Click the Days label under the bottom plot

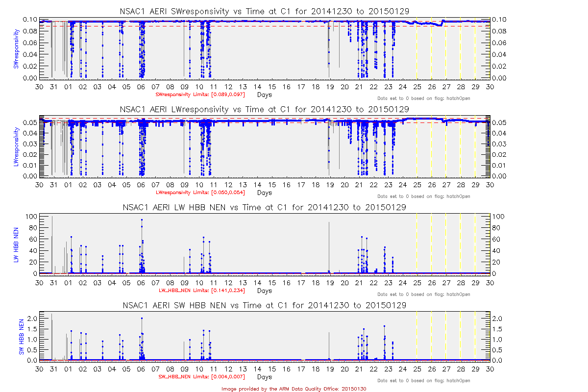click(x=265, y=377)
